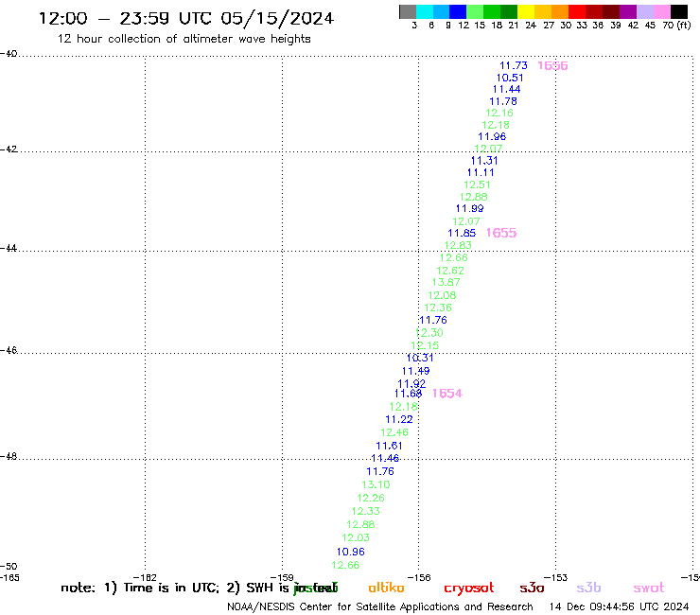Click the 11.11 reading
The image size is (700, 615).
(481, 172)
